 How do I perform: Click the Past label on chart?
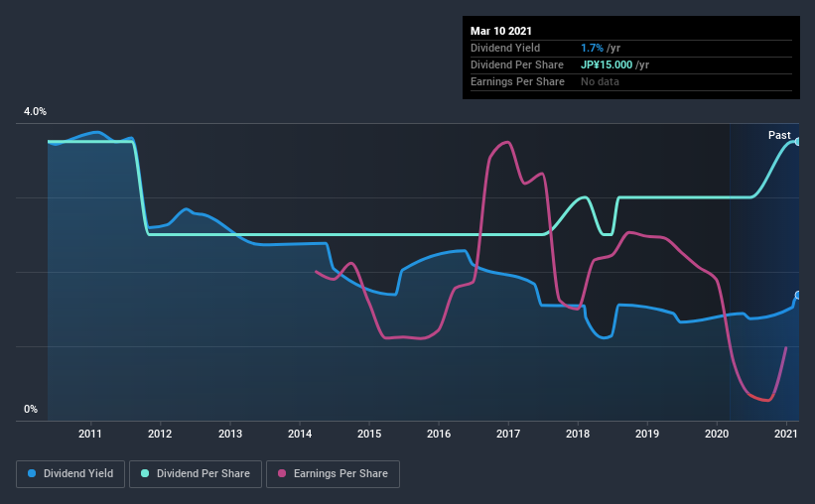point(779,135)
